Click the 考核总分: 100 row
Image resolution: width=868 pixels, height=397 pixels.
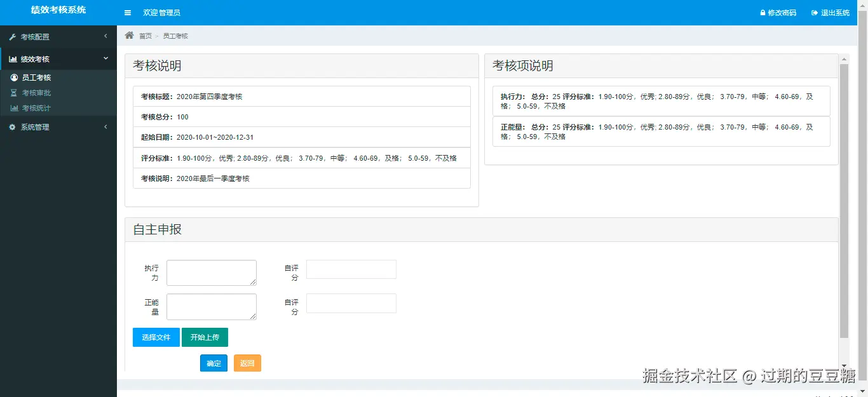pos(302,117)
